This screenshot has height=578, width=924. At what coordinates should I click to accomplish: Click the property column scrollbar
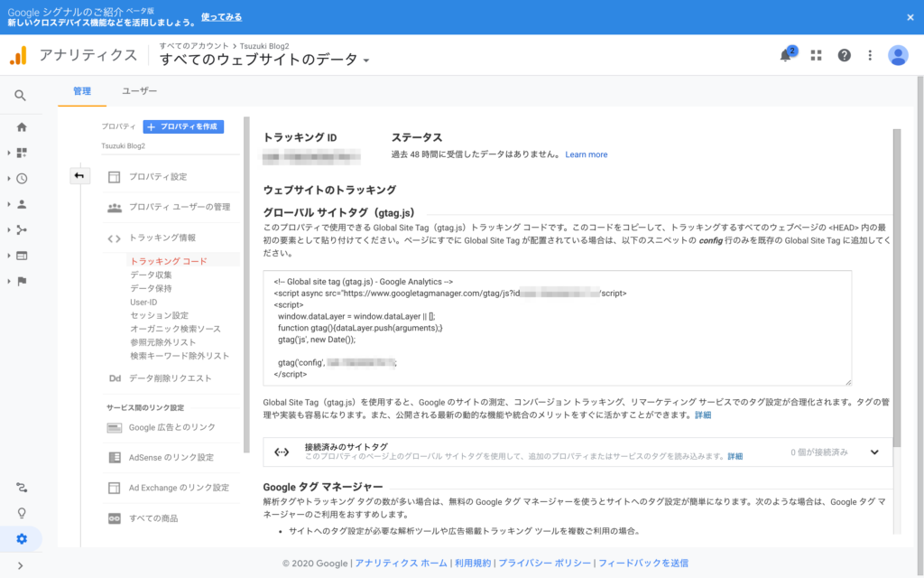[246, 284]
